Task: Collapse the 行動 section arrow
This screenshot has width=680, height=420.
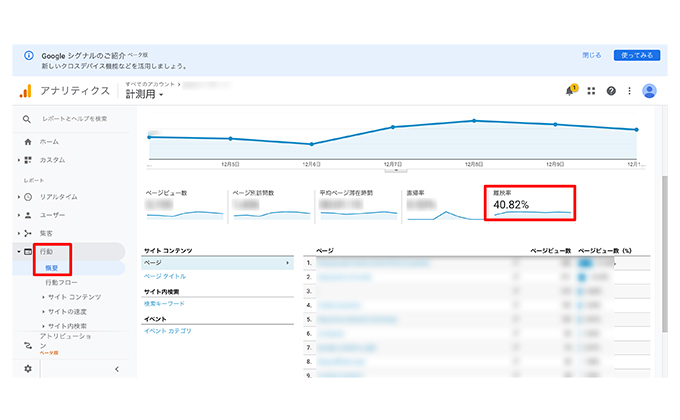Action: point(19,252)
